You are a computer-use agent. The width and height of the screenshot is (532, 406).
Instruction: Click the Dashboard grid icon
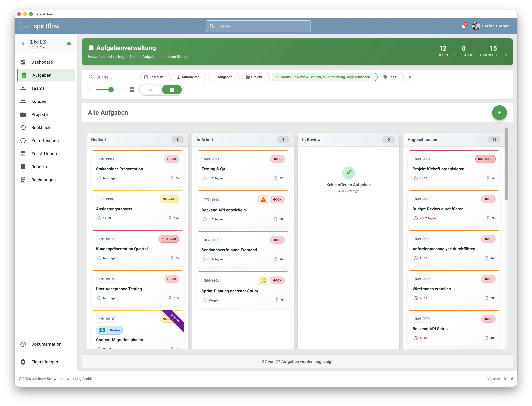23,62
